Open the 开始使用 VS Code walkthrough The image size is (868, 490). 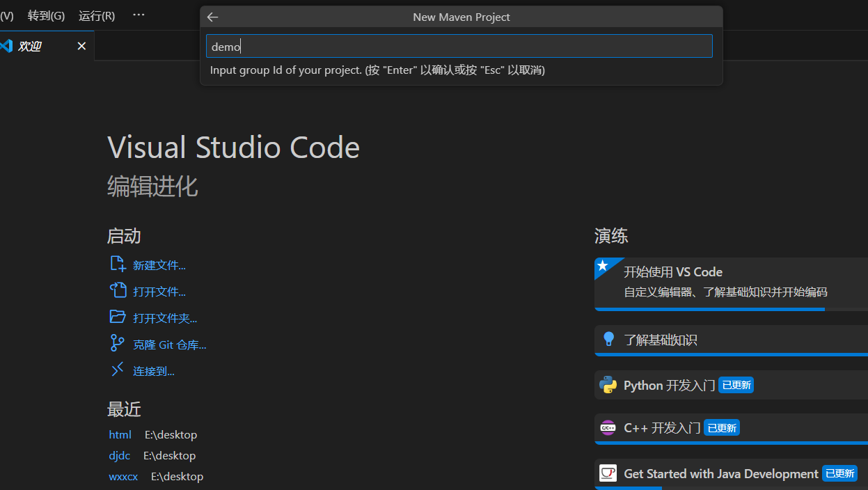(731, 284)
